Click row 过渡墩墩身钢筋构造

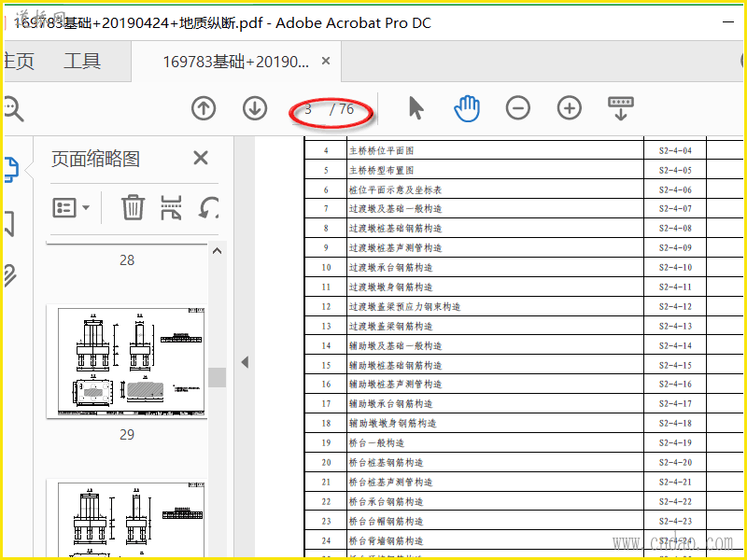pos(524,287)
